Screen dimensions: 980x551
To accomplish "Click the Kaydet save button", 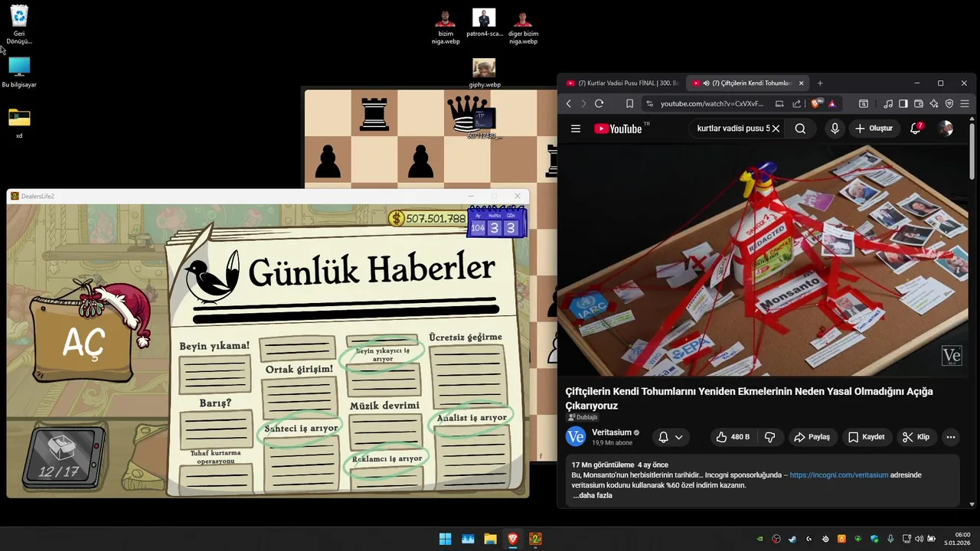I will point(867,437).
